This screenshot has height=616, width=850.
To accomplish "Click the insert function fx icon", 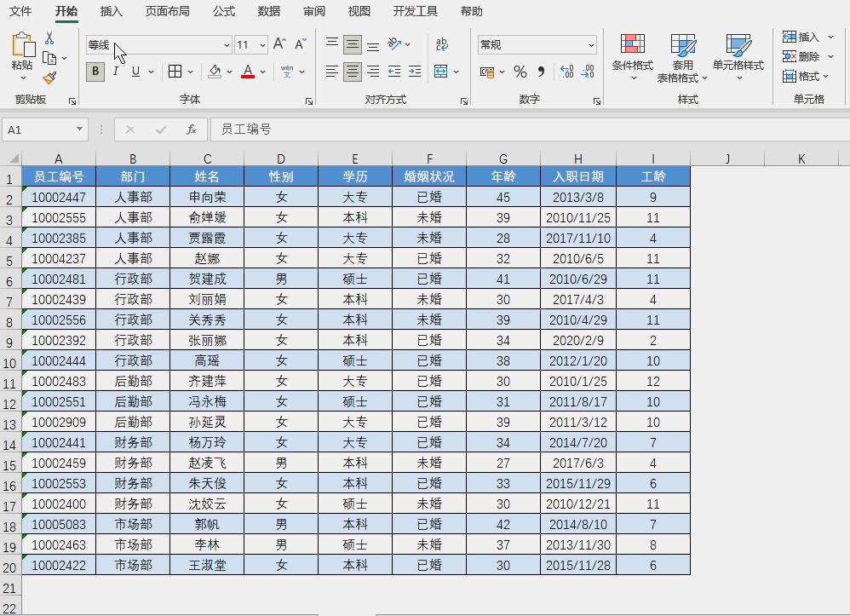I will point(191,130).
